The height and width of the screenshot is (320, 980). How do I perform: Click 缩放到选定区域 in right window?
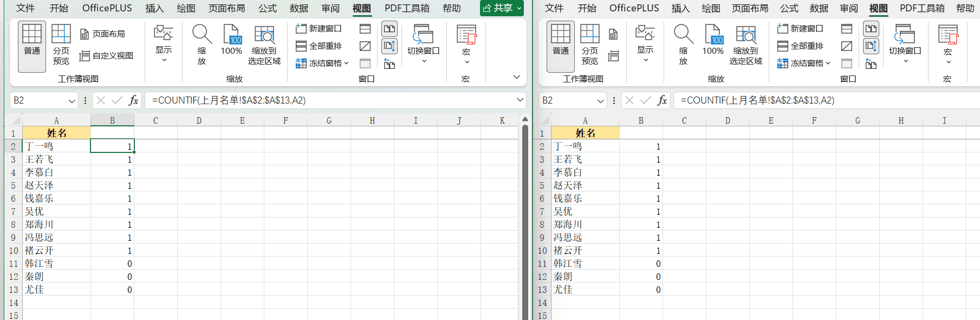[746, 46]
